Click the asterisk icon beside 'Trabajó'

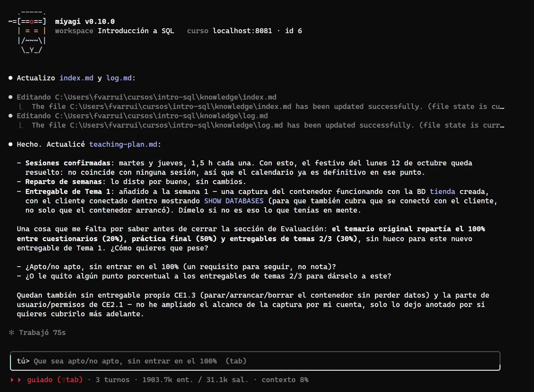point(11,333)
